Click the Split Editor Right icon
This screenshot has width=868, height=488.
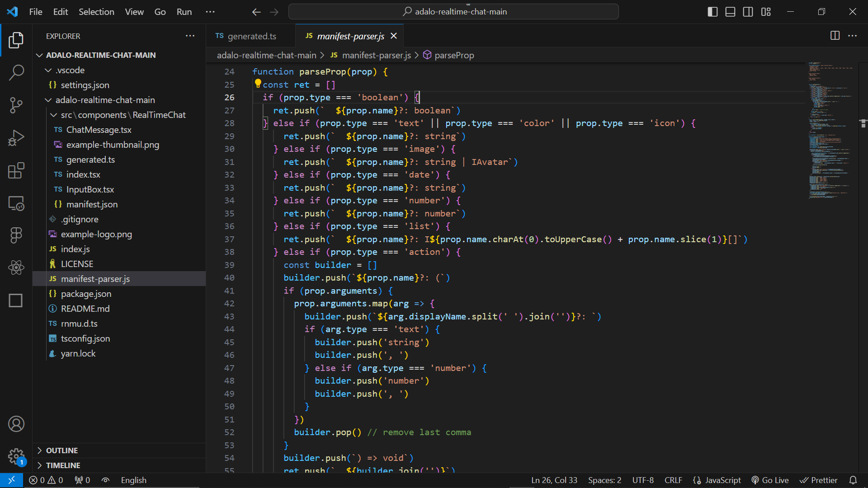coord(835,36)
